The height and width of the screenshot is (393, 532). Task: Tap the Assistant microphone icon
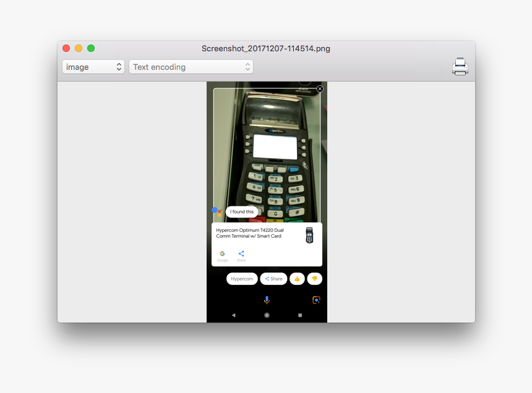267,300
